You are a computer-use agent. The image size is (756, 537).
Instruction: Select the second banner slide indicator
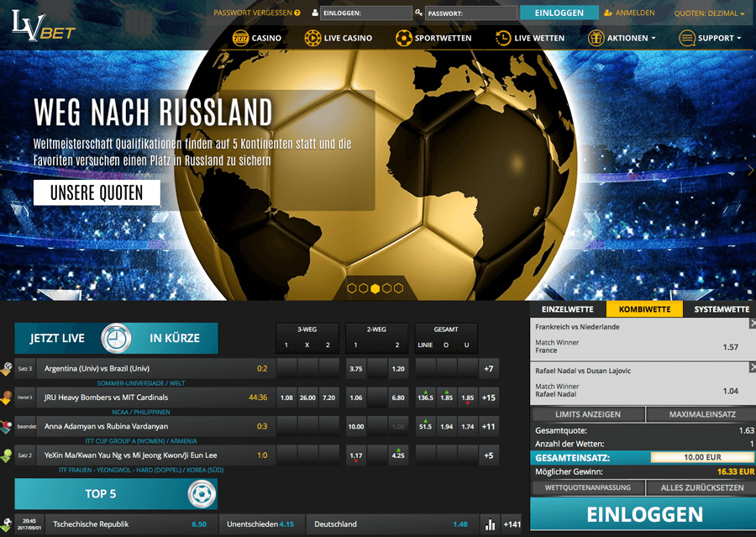[x=363, y=288]
